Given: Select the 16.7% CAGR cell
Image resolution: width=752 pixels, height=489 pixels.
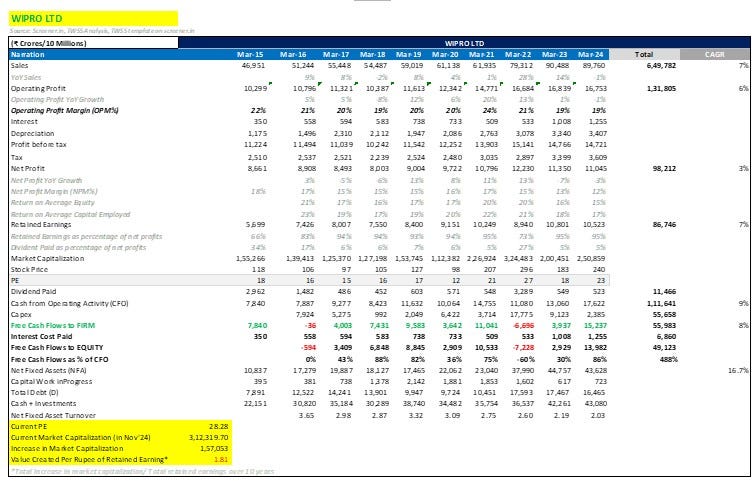Looking at the screenshot, I should tap(739, 371).
